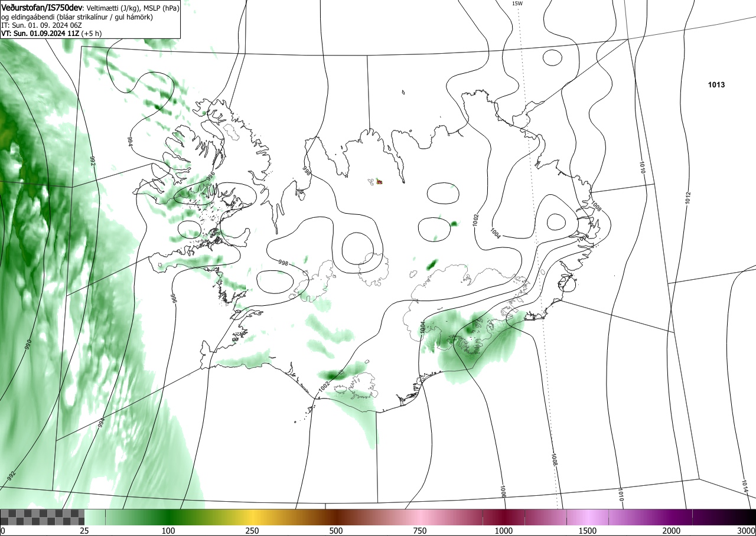Click the 1013 pressure value label
This screenshot has width=756, height=536.
[716, 85]
